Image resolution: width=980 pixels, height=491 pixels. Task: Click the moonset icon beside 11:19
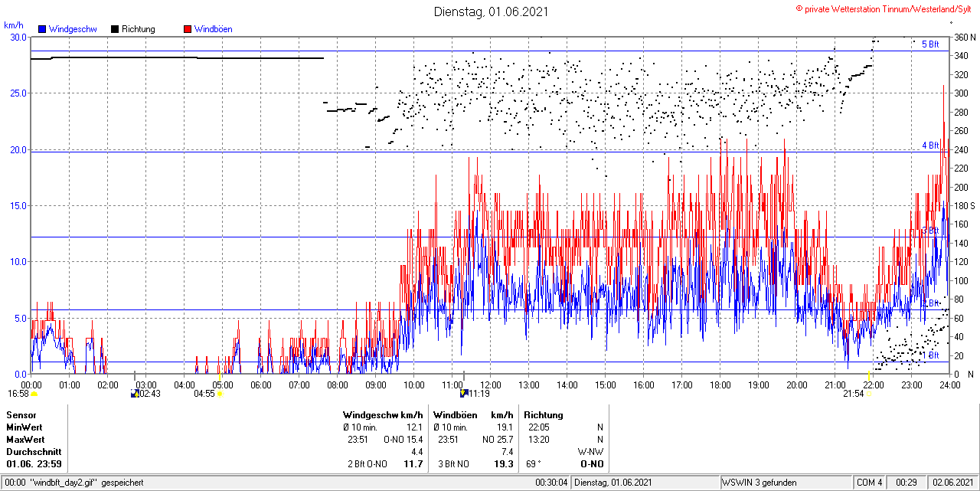tap(463, 394)
